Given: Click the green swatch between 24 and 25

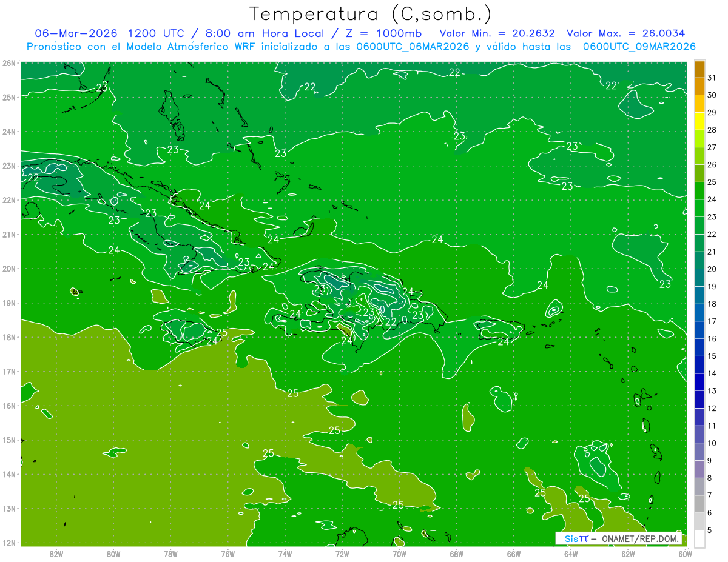Looking at the screenshot, I should point(699,191).
